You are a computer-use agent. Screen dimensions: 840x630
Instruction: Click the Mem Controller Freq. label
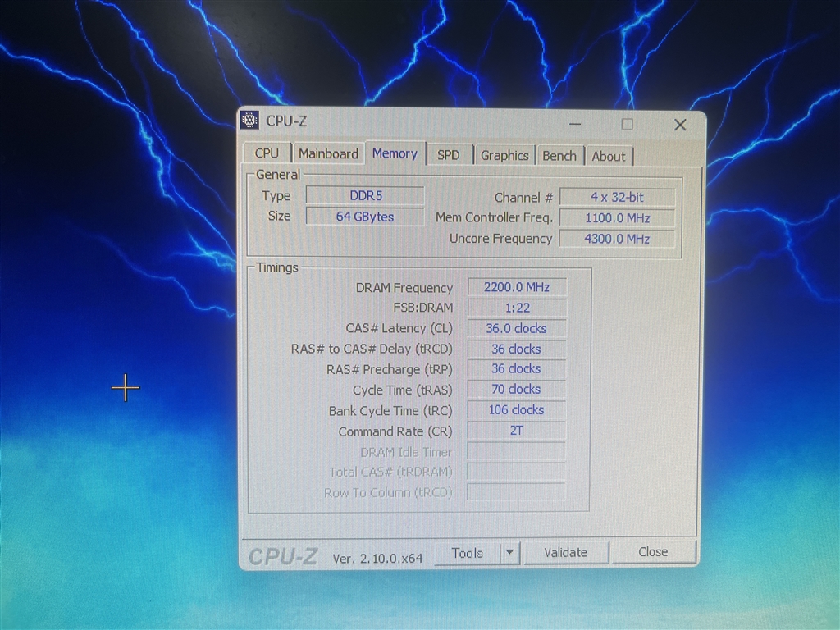coord(494,217)
